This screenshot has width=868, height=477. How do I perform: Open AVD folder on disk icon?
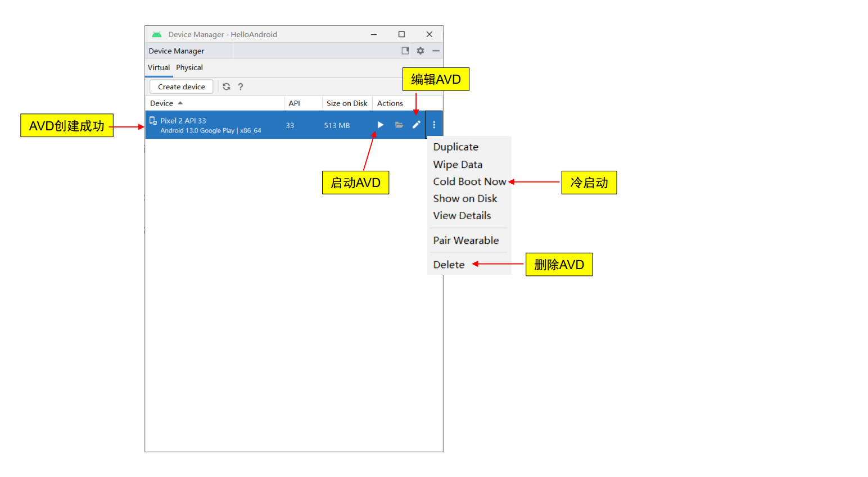399,125
